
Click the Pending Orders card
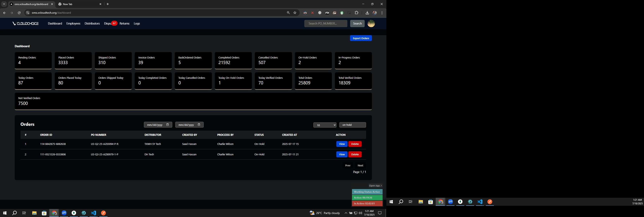click(33, 60)
